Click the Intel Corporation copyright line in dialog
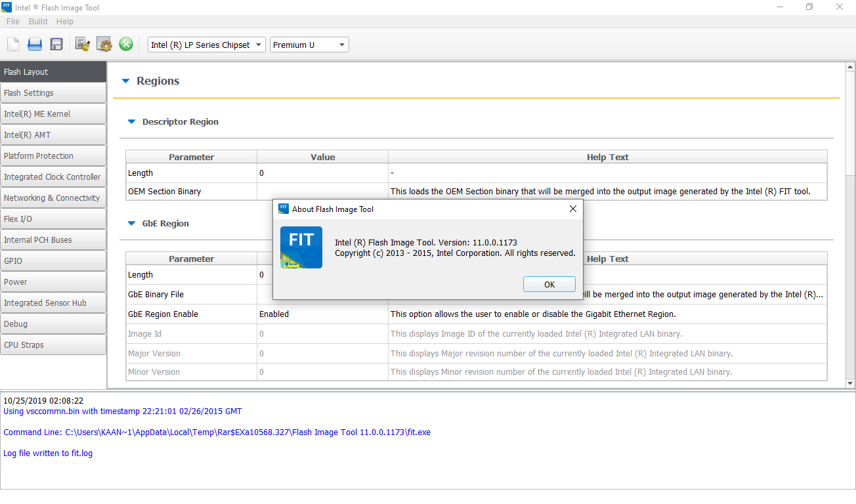The width and height of the screenshot is (856, 504). tap(455, 253)
